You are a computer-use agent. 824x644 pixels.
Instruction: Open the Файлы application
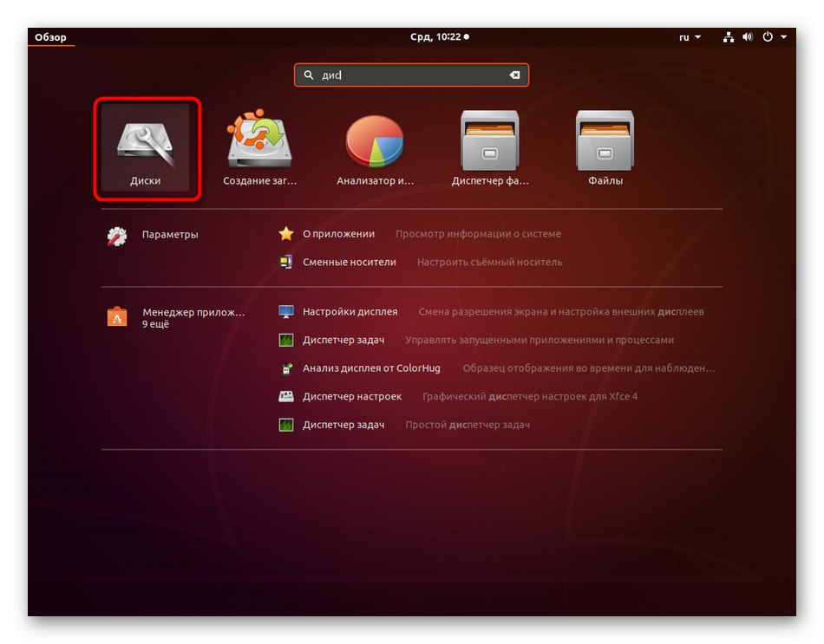(605, 147)
